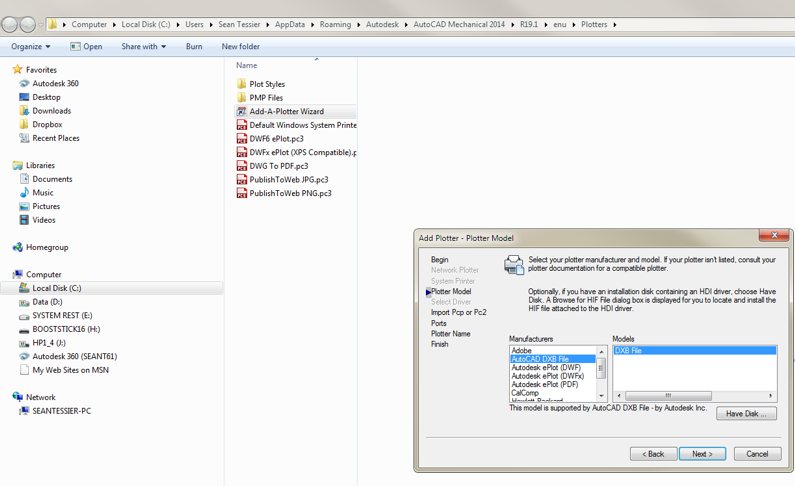Screen dimensions: 795x486
Task: Open the Music library
Action: coord(43,193)
